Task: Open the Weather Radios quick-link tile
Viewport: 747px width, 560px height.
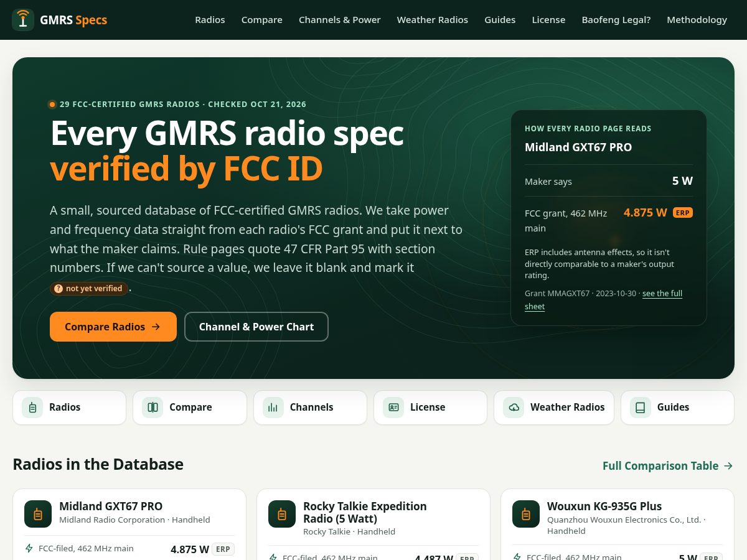Action: pyautogui.click(x=554, y=408)
